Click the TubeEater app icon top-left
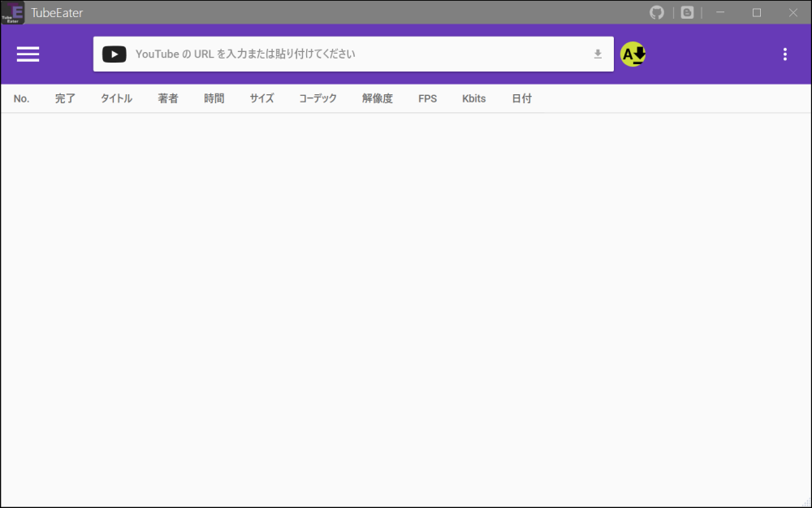This screenshot has height=508, width=812. tap(12, 12)
